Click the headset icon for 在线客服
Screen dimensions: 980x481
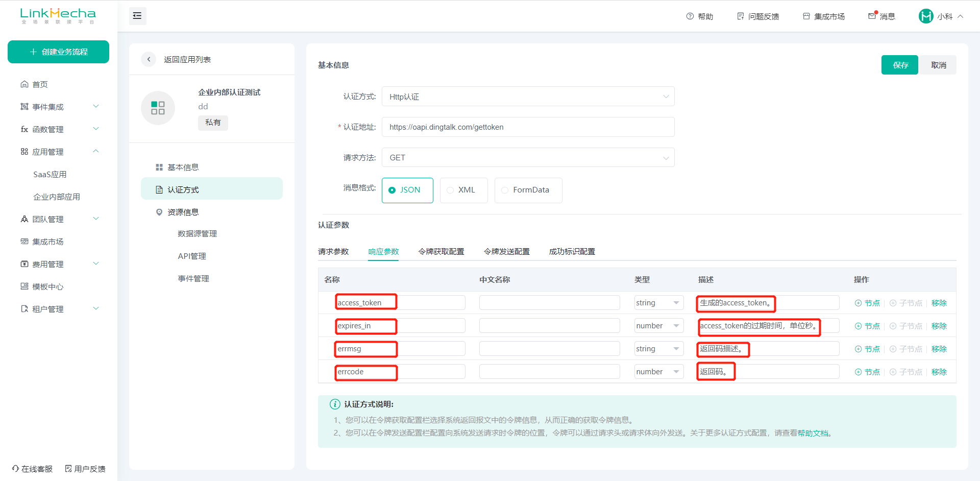(x=16, y=469)
